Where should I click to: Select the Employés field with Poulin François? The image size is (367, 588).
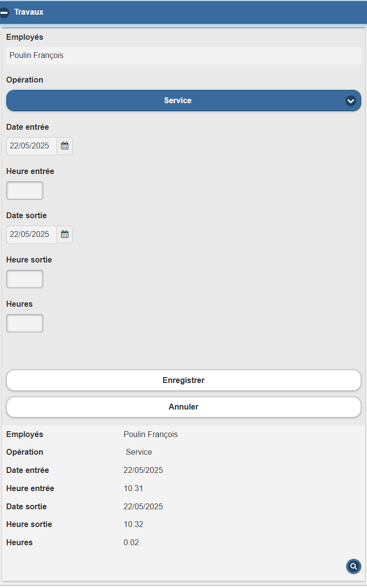pos(184,56)
